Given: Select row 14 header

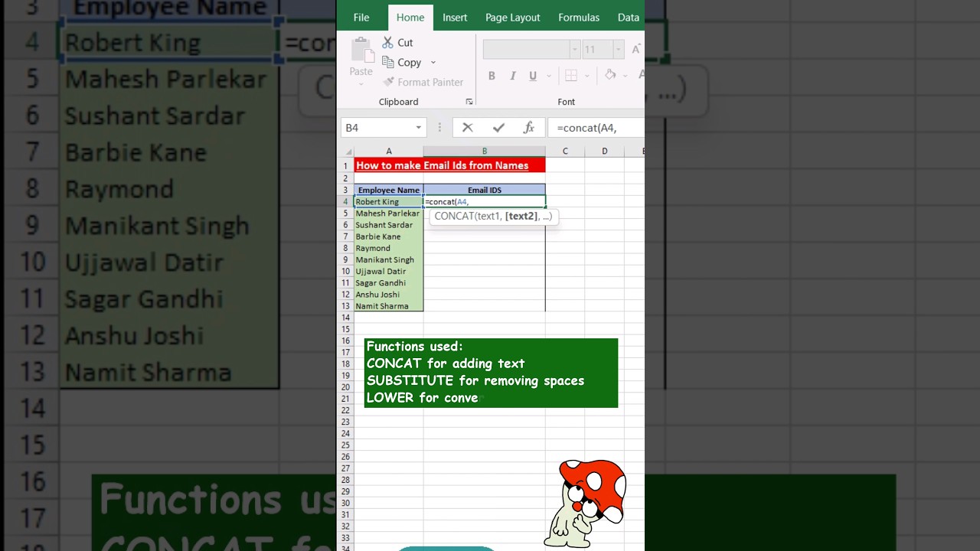Looking at the screenshot, I should [x=345, y=318].
